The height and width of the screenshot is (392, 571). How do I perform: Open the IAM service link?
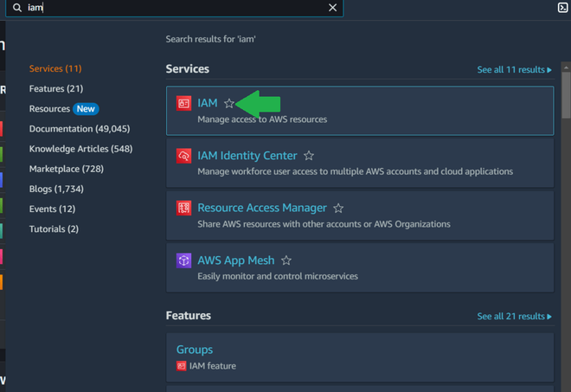[x=208, y=104]
